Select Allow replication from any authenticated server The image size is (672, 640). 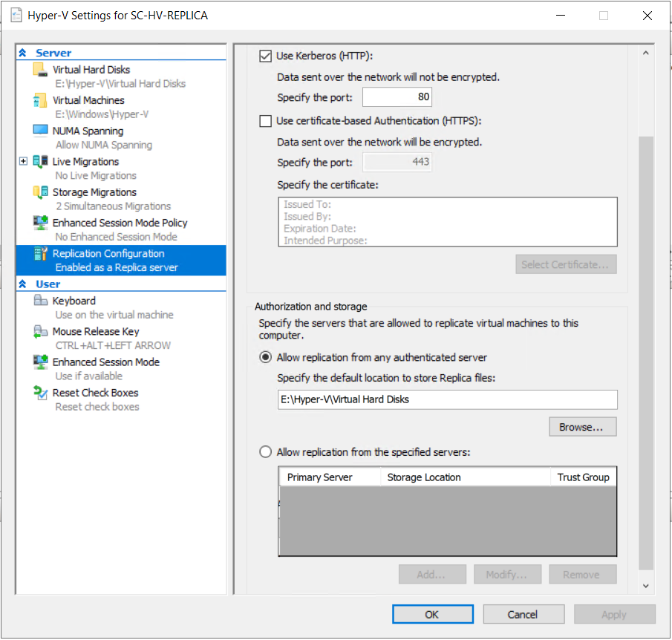(x=265, y=357)
